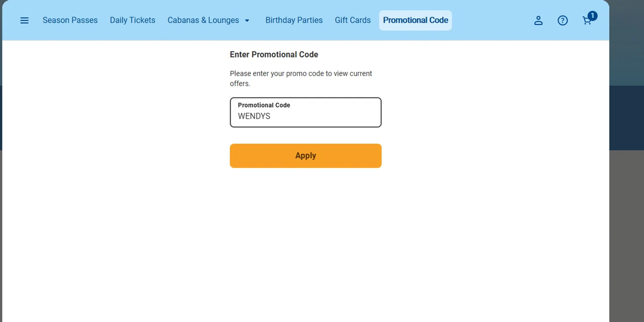Expand the Cabanas & Lounges dropdown arrow

pos(247,21)
